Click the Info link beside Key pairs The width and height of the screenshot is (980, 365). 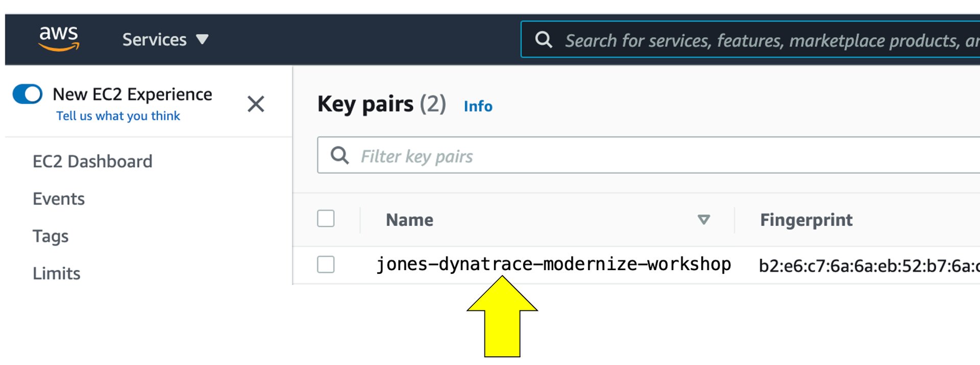(478, 106)
